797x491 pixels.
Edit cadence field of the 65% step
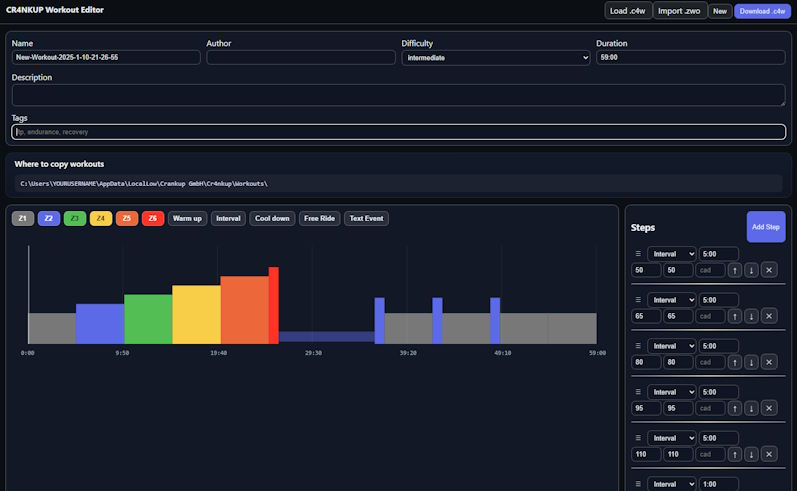point(710,316)
